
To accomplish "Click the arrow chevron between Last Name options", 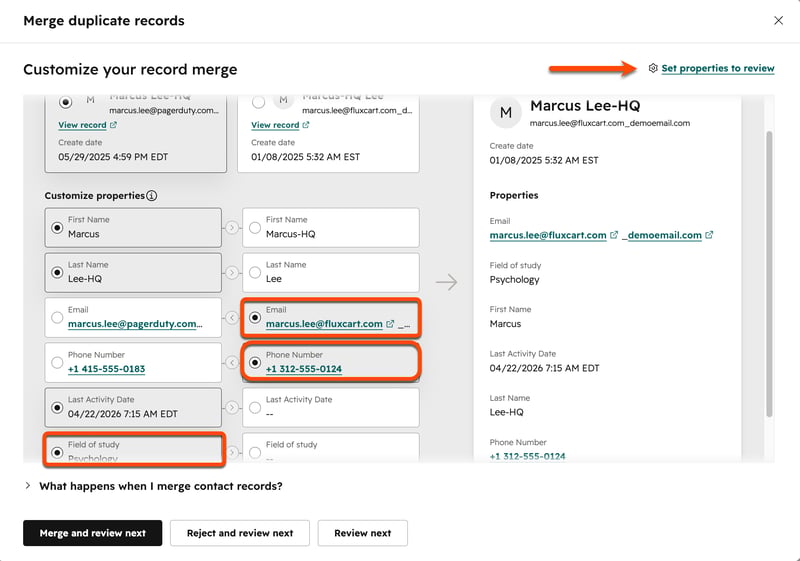I will point(232,272).
